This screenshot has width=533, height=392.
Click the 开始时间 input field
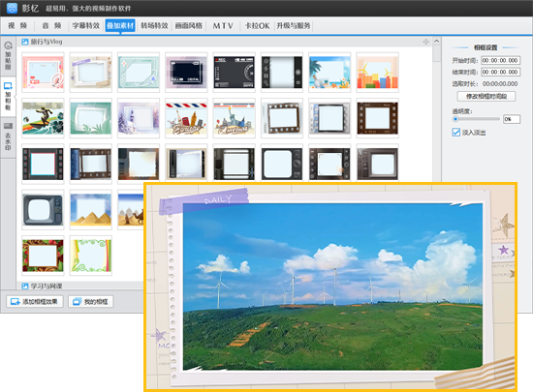(500, 60)
